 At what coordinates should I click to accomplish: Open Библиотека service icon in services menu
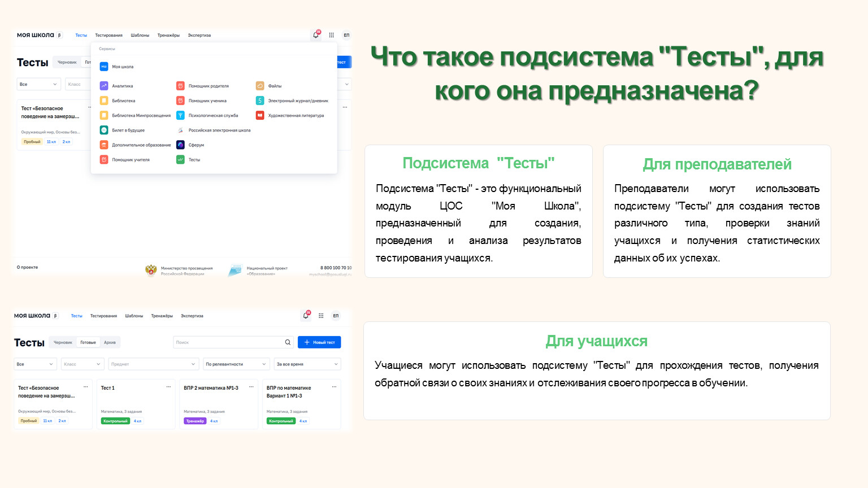tap(104, 101)
